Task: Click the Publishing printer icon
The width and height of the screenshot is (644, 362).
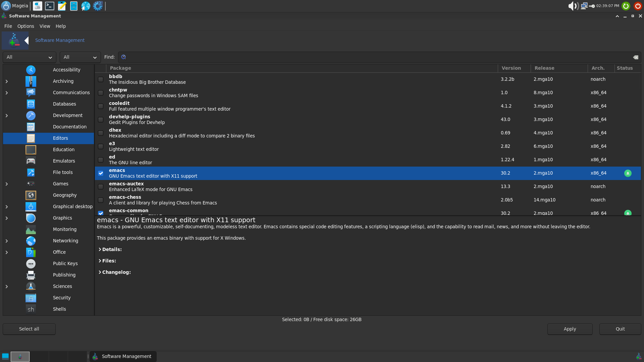Action: coord(31,275)
